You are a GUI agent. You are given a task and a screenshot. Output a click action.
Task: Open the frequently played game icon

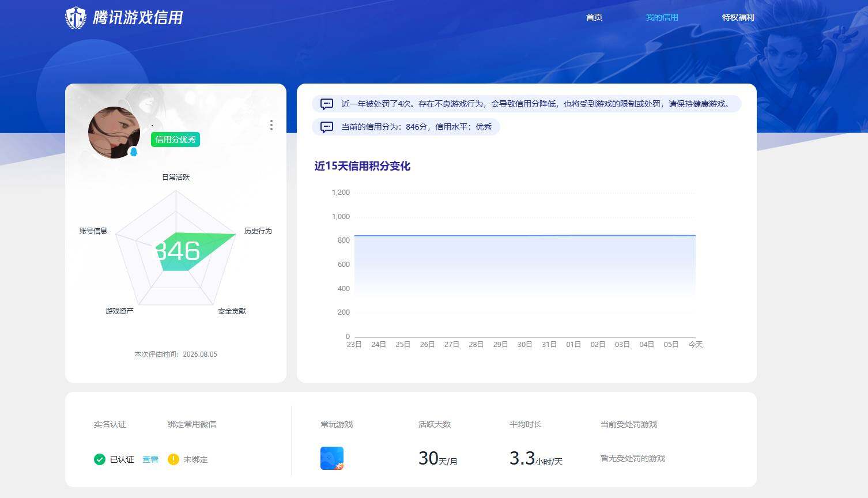332,458
